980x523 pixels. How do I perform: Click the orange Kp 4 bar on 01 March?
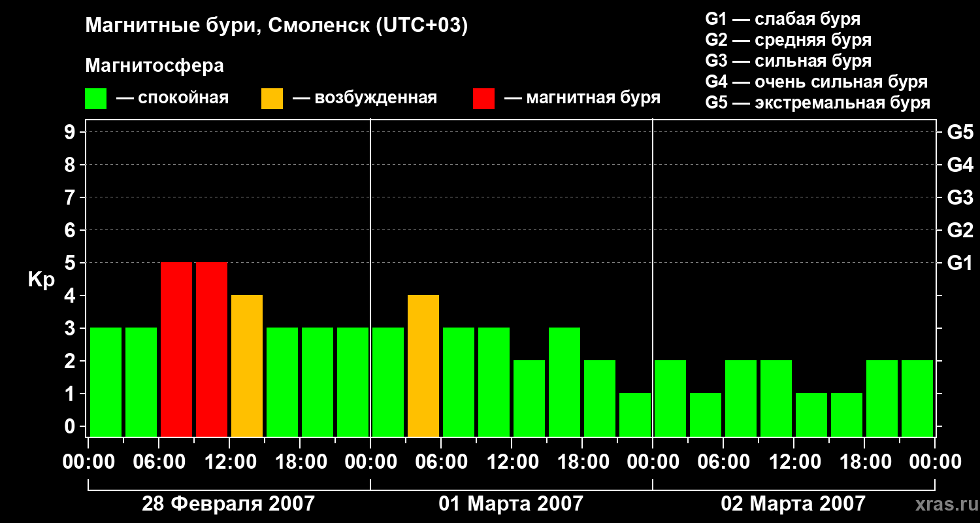click(x=423, y=366)
